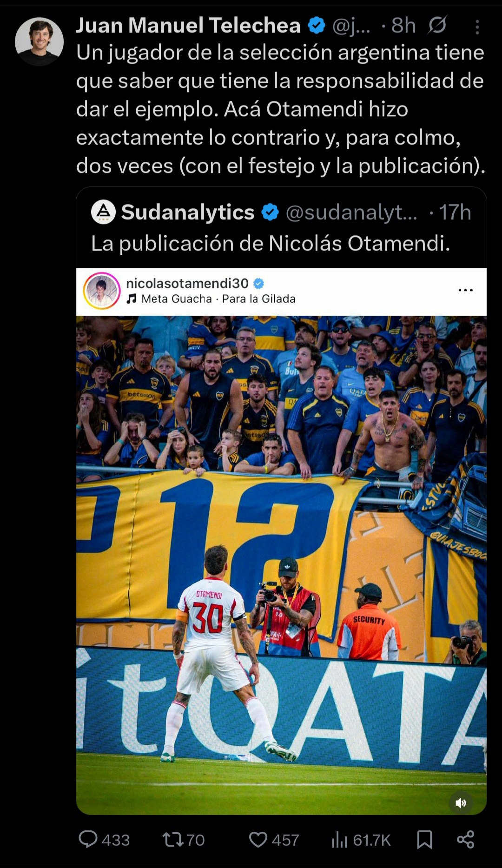The height and width of the screenshot is (868, 502).
Task: Bookmark this tweet
Action: 424,840
